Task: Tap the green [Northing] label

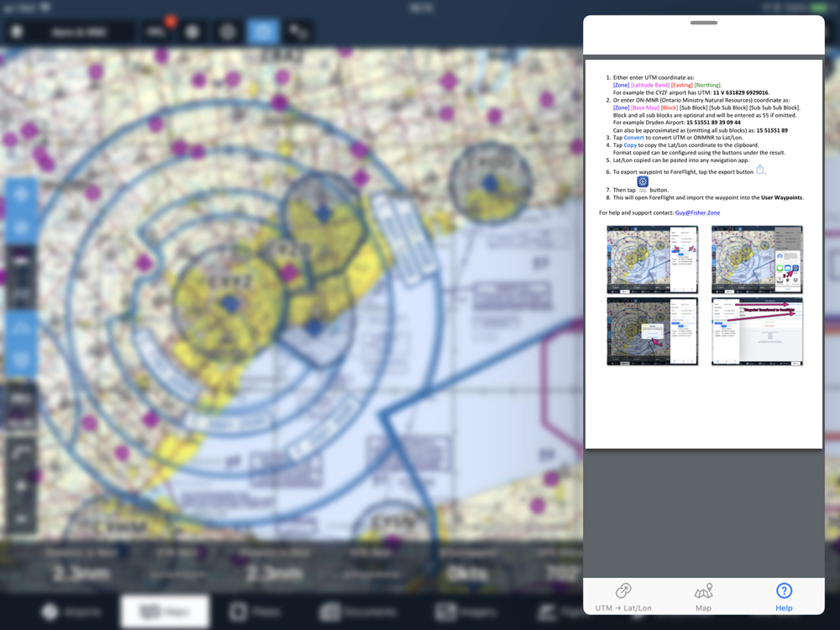Action: pyautogui.click(x=707, y=85)
